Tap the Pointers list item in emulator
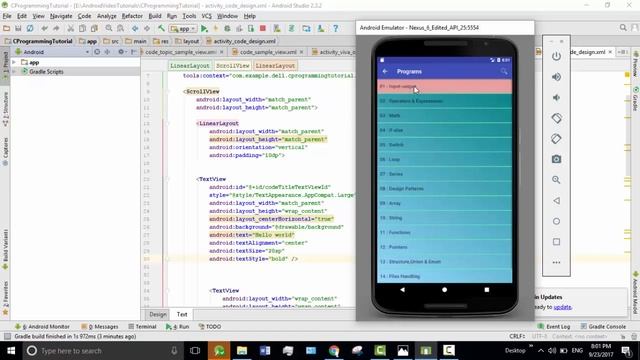The height and width of the screenshot is (360, 640). coord(444,247)
